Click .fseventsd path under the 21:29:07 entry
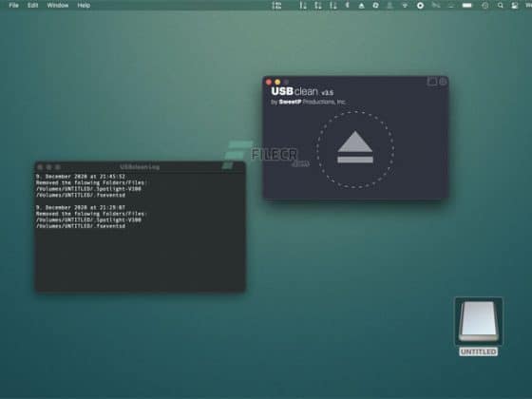The width and height of the screenshot is (532, 399). point(81,226)
